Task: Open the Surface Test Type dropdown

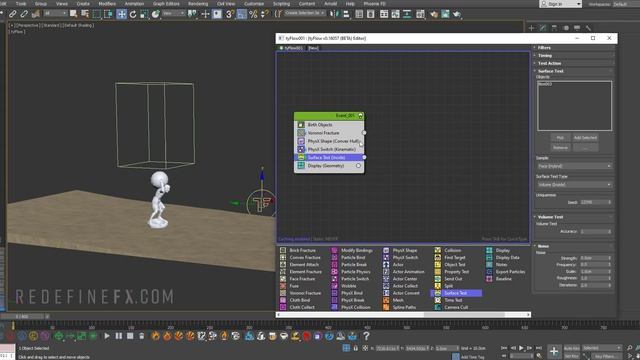Action: click(x=574, y=184)
